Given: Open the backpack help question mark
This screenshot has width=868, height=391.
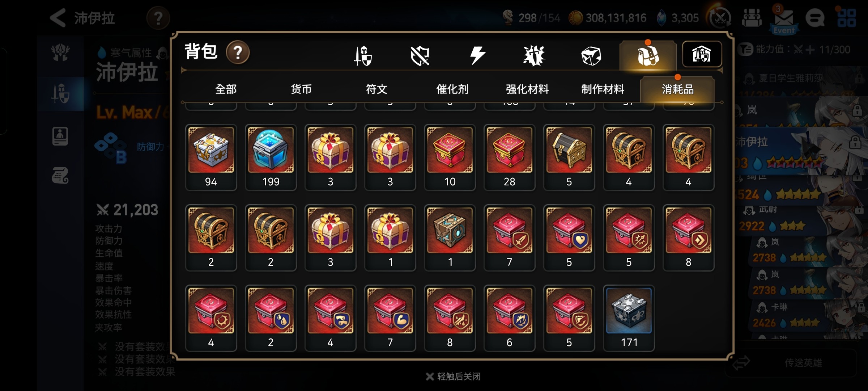Looking at the screenshot, I should coord(238,52).
